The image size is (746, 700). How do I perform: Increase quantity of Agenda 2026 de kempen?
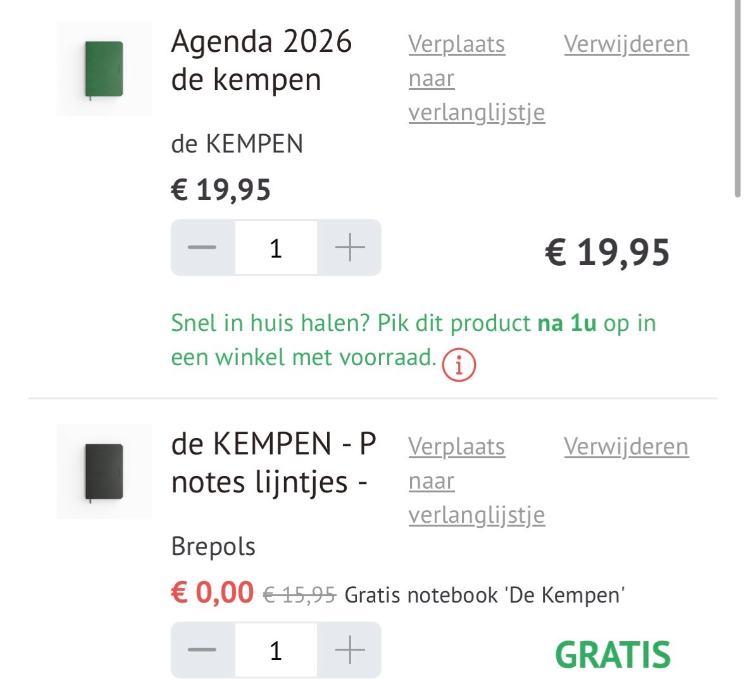[x=350, y=247]
